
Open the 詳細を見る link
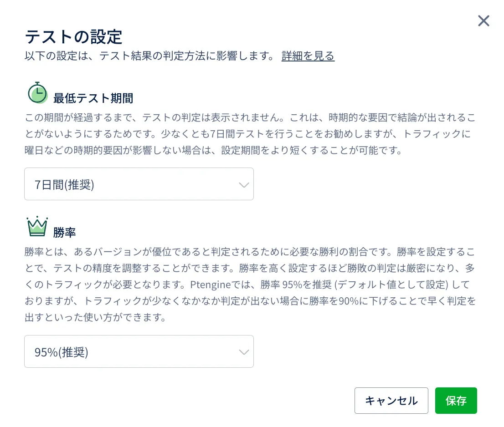pos(308,56)
